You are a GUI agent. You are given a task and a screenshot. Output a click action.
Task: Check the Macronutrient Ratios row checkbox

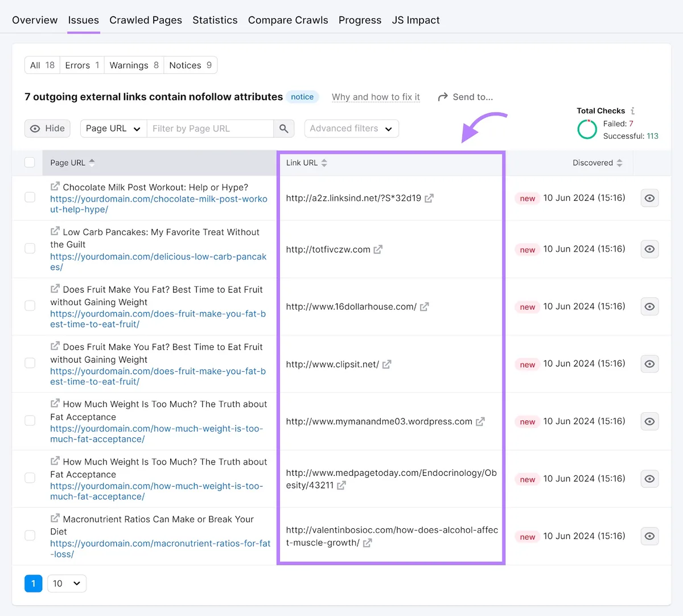point(30,536)
